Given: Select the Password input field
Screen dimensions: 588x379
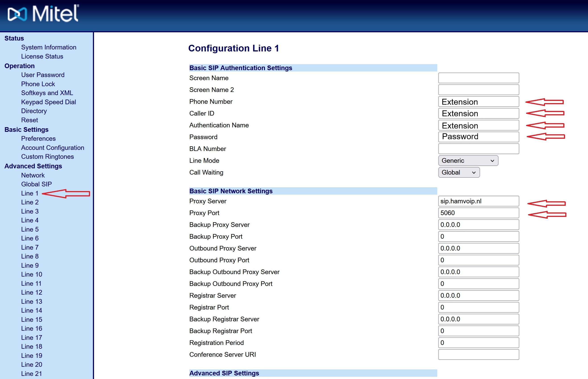Looking at the screenshot, I should coord(478,137).
